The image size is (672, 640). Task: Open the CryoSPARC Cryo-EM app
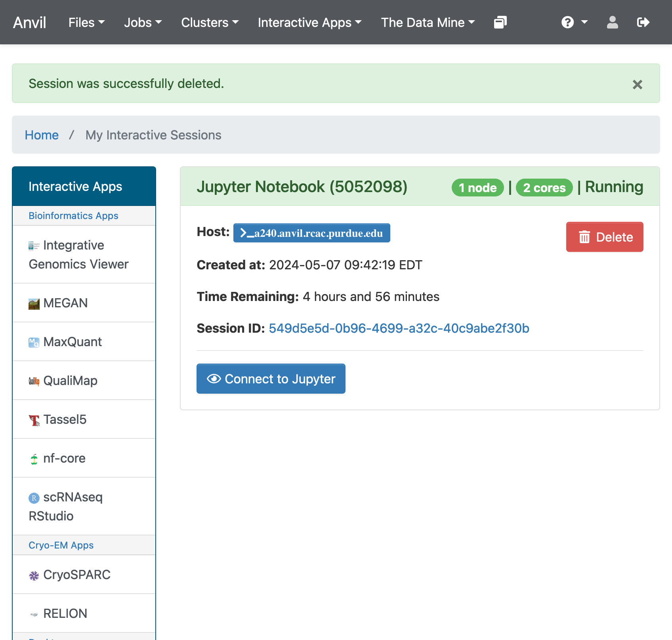point(77,575)
